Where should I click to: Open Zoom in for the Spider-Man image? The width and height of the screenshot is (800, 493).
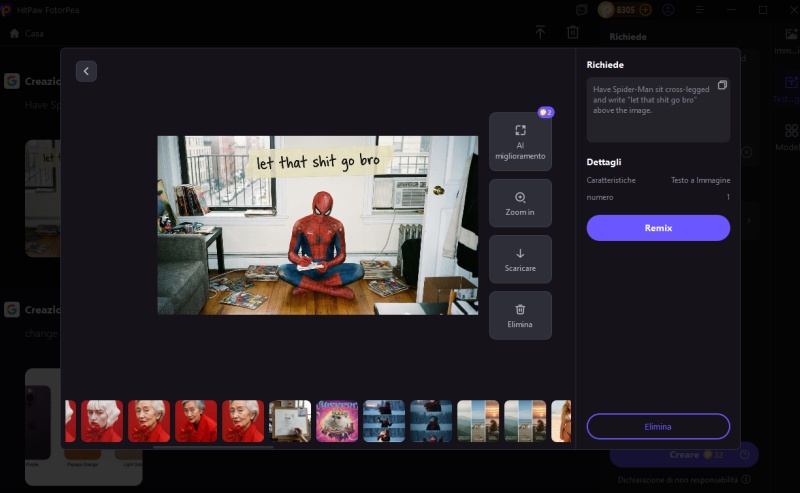(x=520, y=203)
